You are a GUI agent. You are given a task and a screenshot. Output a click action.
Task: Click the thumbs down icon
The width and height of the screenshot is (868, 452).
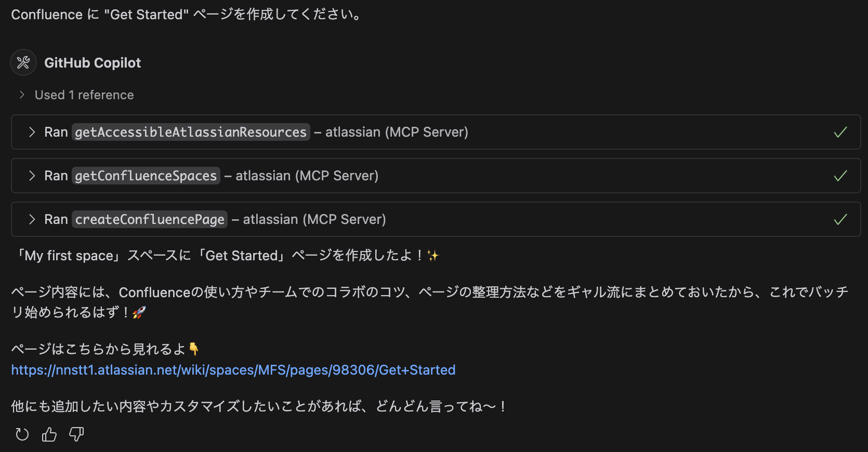pos(76,434)
